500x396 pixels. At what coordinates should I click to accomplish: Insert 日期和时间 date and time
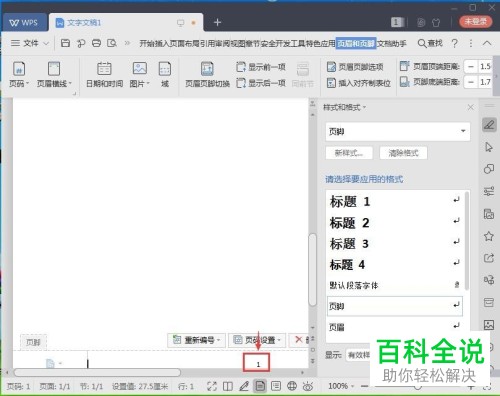104,75
